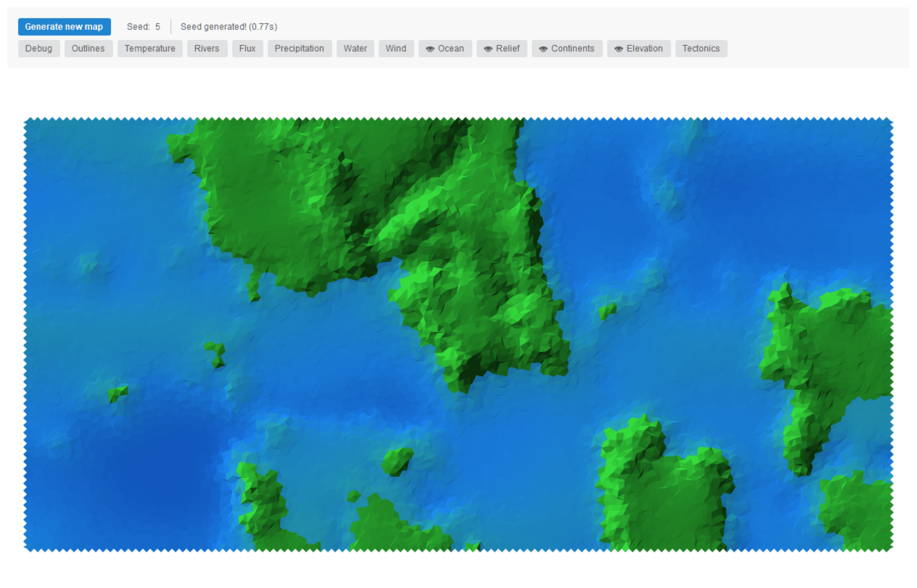Toggle the Water layer
The width and height of the screenshot is (917, 588).
(x=355, y=48)
